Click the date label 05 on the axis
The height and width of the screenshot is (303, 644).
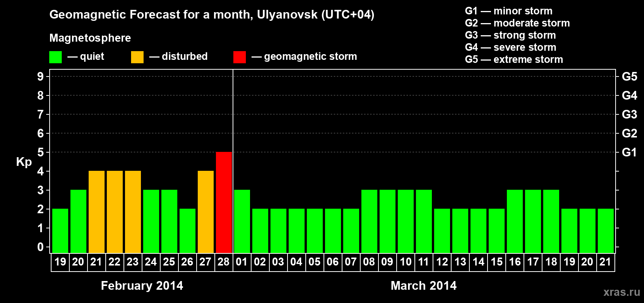pos(314,262)
